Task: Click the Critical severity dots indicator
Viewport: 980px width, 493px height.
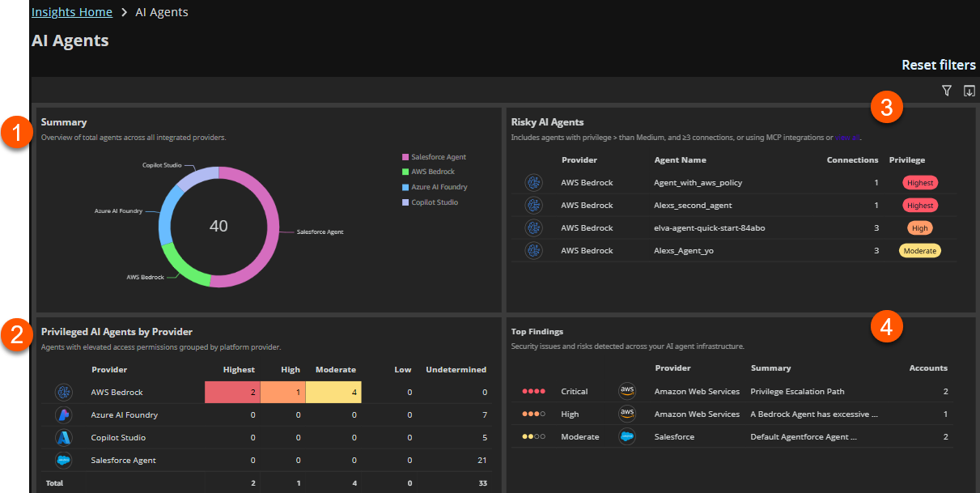Action: tap(534, 392)
